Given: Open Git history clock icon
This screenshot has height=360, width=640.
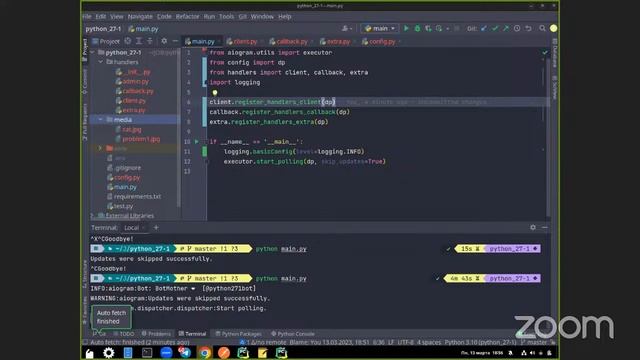Looking at the screenshot, I should (x=517, y=28).
